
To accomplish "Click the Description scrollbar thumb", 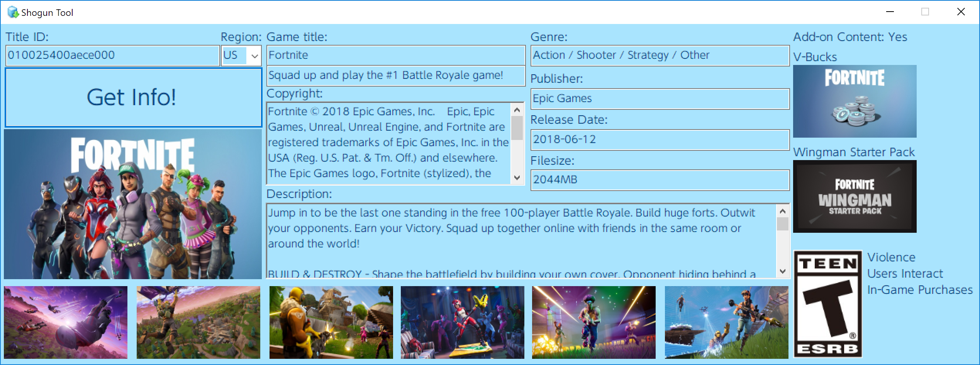I will 783,224.
